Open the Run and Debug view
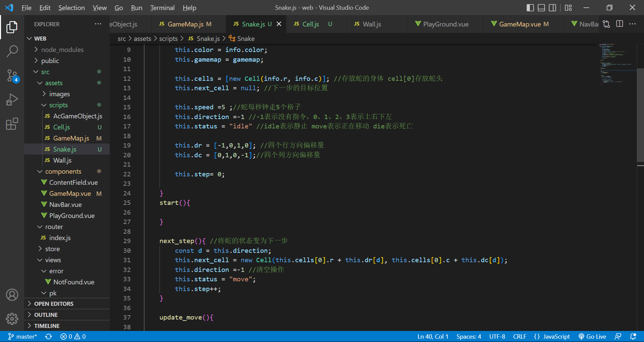 click(x=12, y=100)
